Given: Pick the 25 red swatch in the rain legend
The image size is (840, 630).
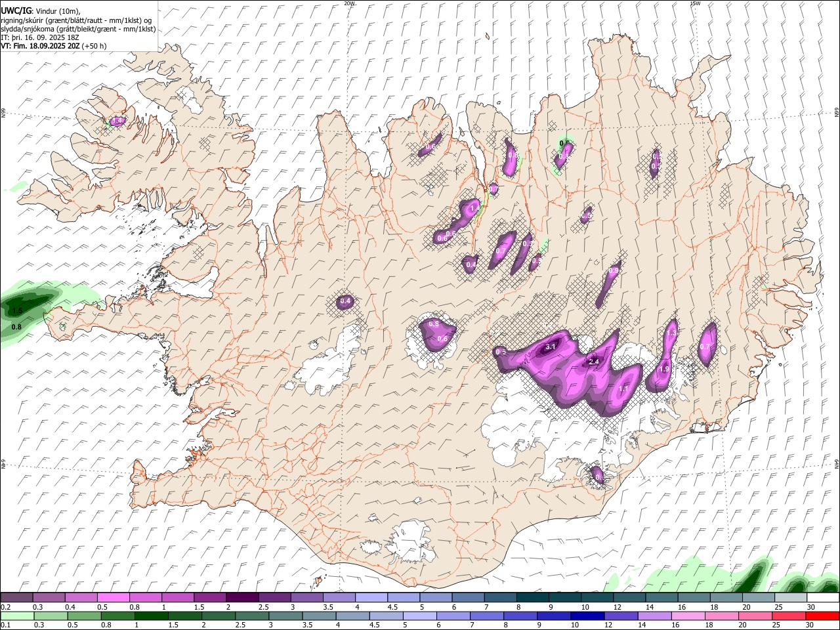Looking at the screenshot, I should click(x=788, y=616).
